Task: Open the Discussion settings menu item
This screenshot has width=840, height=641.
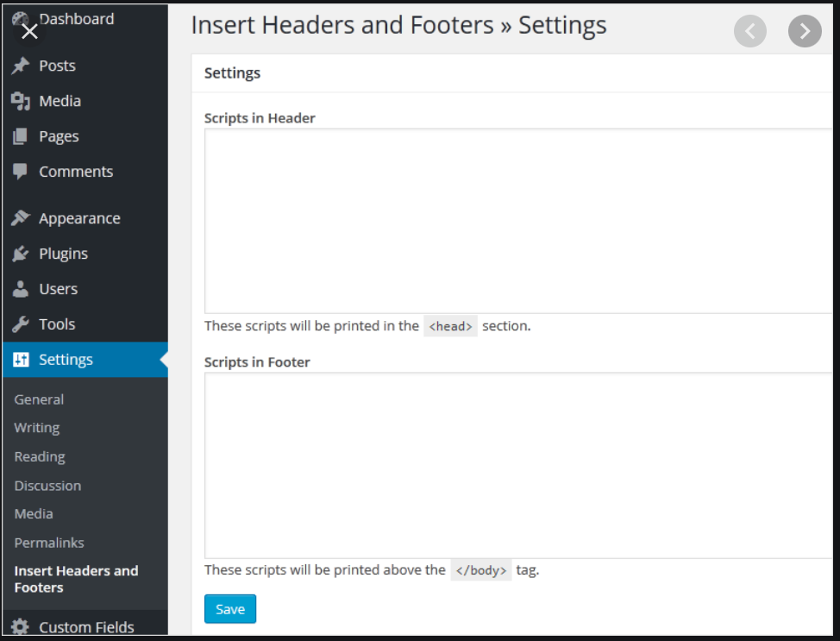Action: [47, 485]
